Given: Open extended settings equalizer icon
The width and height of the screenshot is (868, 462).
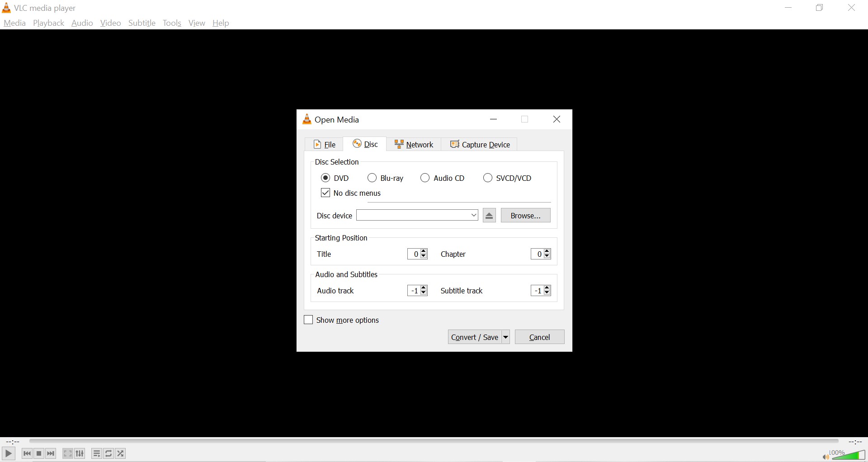Looking at the screenshot, I should tap(80, 453).
